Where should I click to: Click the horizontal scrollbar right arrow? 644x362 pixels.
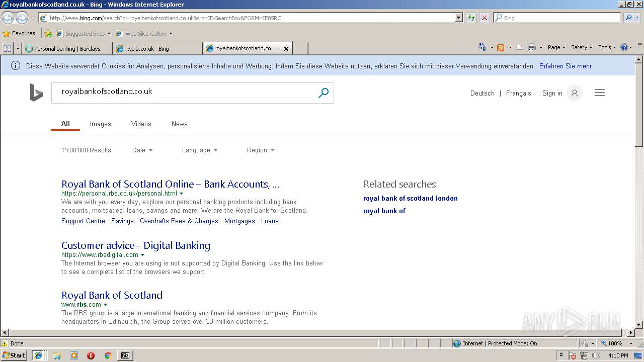click(631, 333)
